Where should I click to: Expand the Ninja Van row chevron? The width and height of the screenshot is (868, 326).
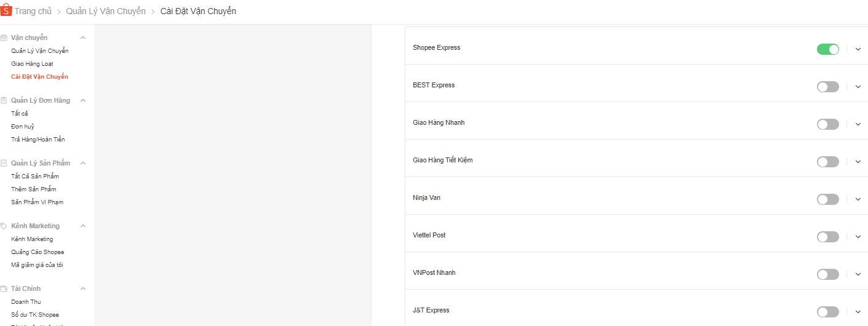[x=858, y=199]
